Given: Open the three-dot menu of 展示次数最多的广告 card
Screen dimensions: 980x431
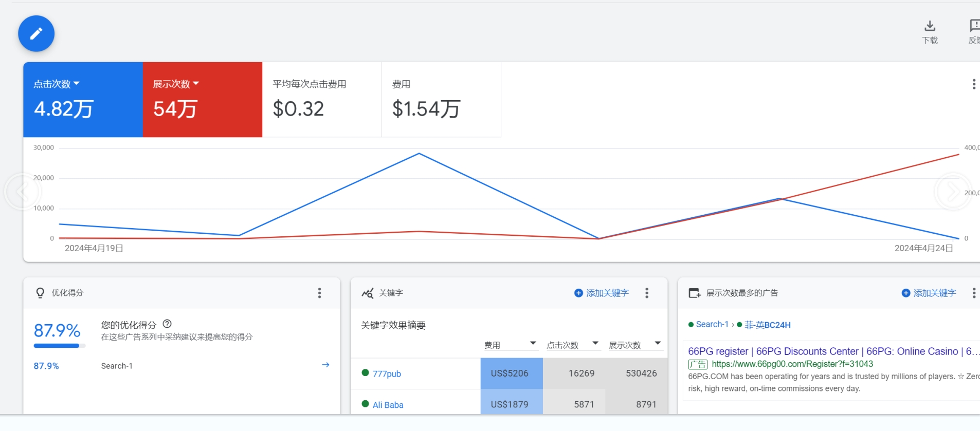Looking at the screenshot, I should click(x=974, y=293).
